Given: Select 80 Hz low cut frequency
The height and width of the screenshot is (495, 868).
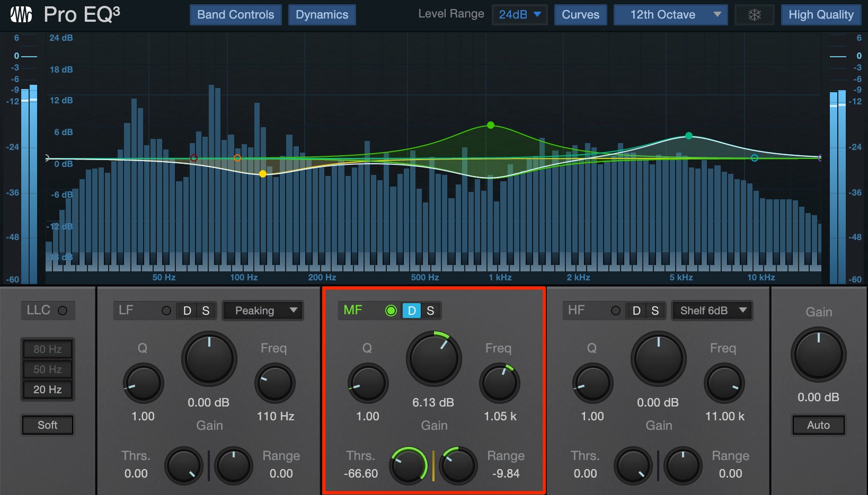Looking at the screenshot, I should tap(48, 349).
